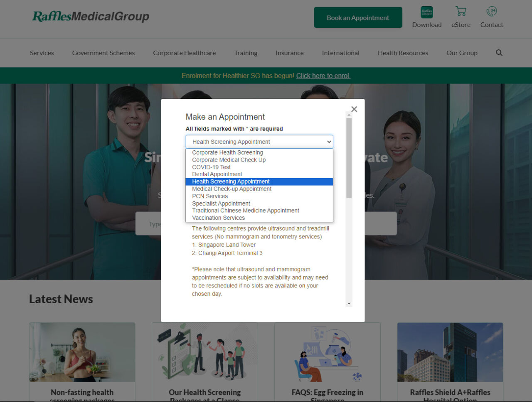Viewport: 532px width, 402px height.
Task: Open the Insurance menu
Action: [289, 53]
